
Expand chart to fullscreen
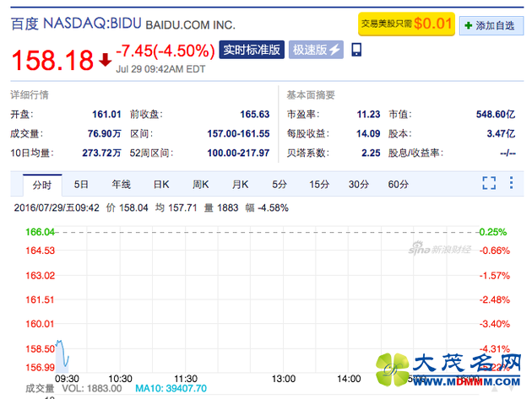[x=489, y=183]
